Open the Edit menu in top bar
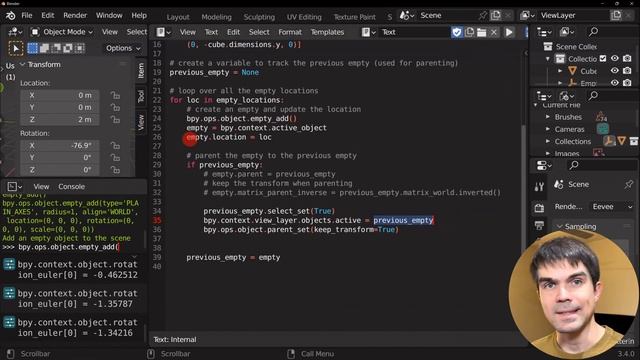This screenshot has width=640, height=360. [48, 16]
